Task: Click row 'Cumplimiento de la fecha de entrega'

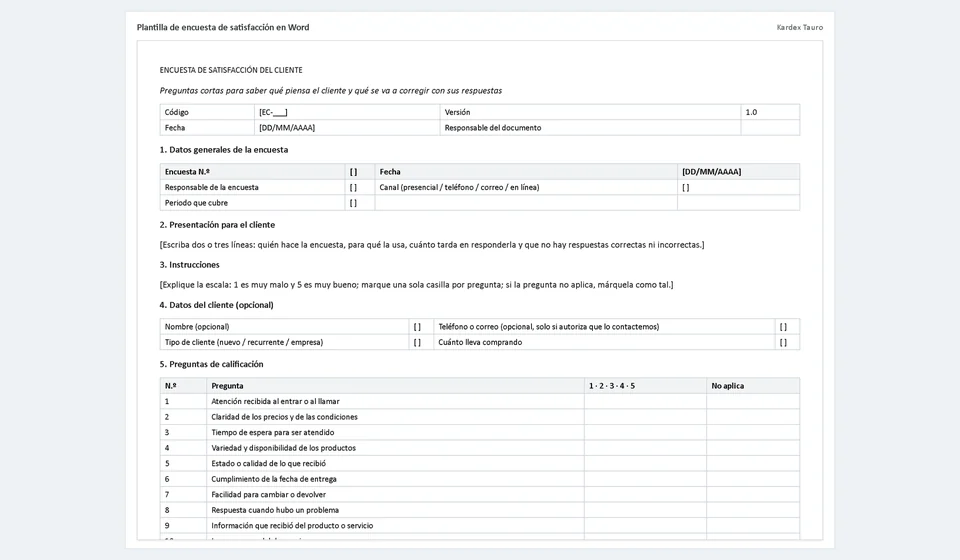Action: [480, 479]
